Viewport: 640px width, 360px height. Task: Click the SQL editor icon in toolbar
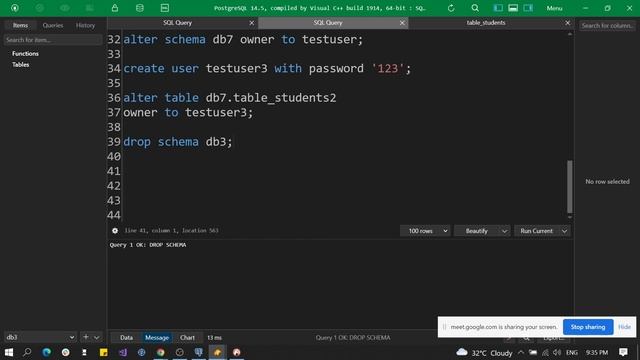(164, 8)
